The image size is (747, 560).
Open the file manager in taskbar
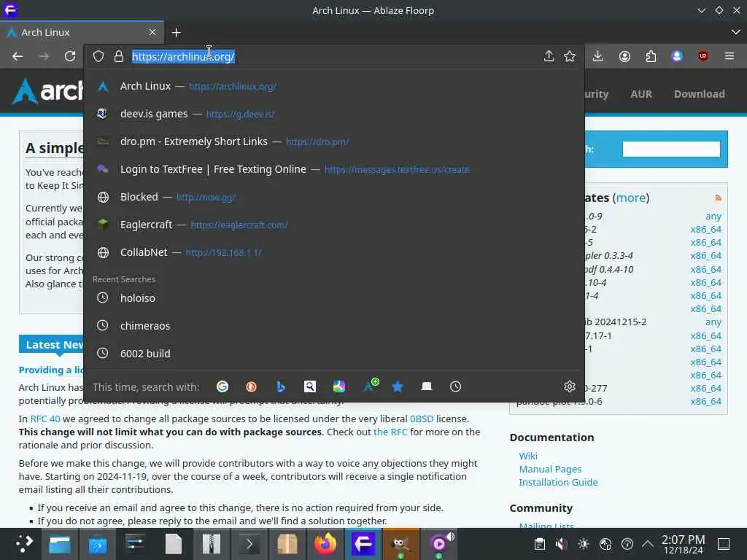[x=60, y=544]
